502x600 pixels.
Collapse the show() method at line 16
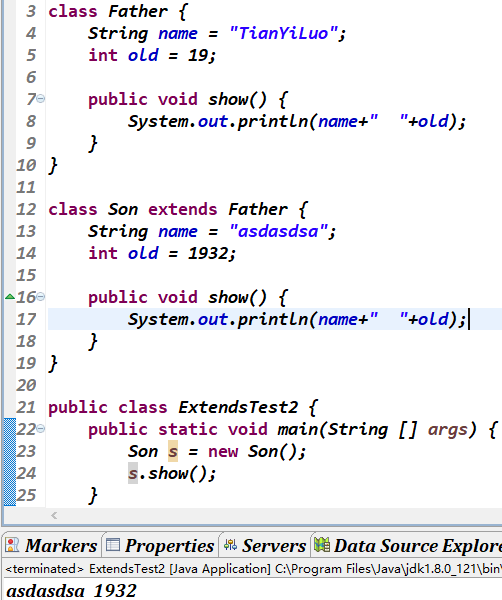coord(41,297)
